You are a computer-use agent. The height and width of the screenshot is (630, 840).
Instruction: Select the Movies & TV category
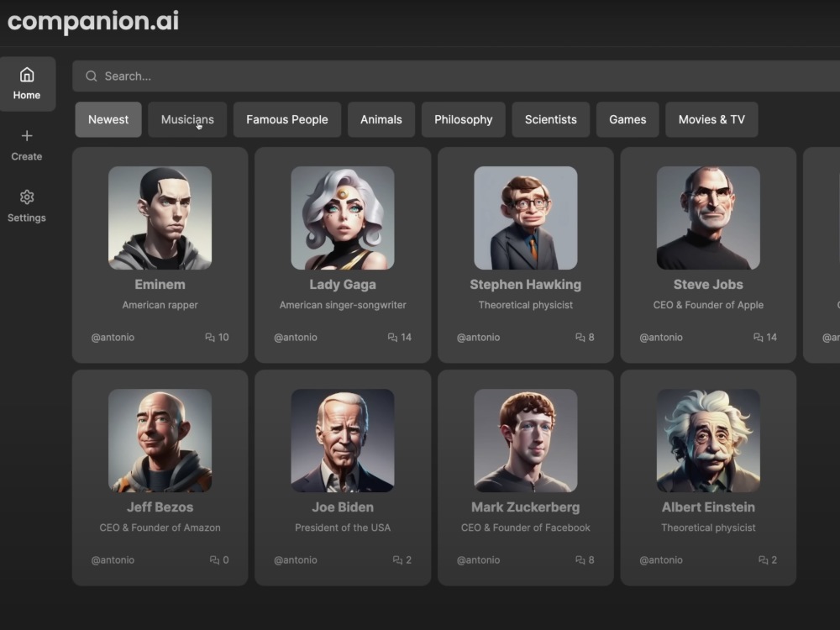(x=711, y=119)
